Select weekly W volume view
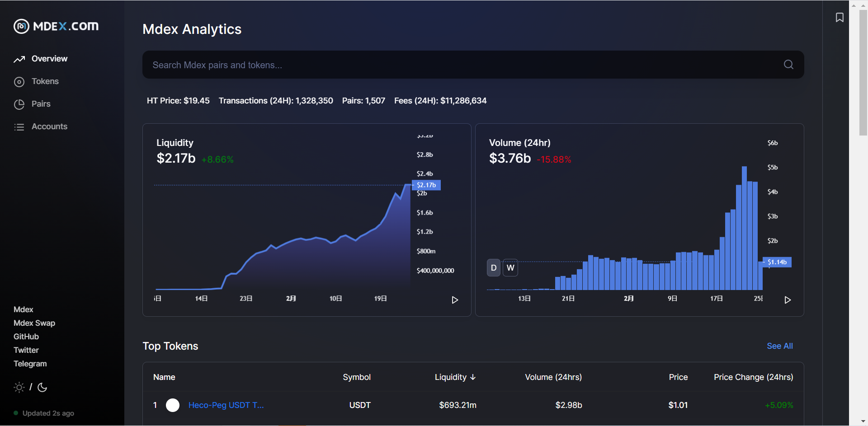 (510, 268)
